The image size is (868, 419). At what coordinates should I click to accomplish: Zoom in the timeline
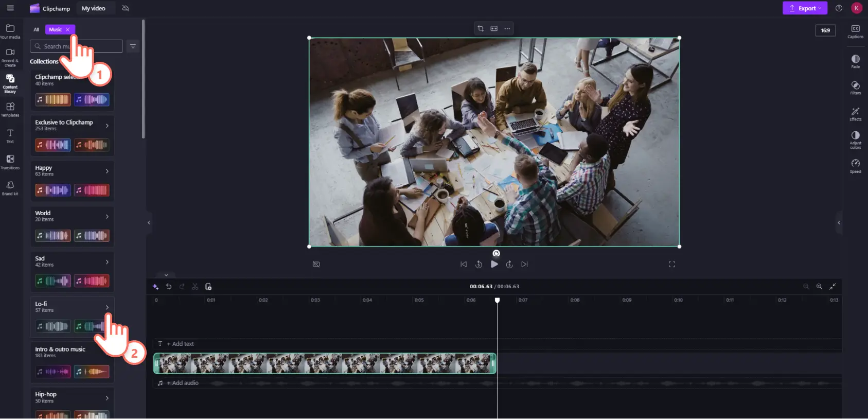[x=819, y=287]
